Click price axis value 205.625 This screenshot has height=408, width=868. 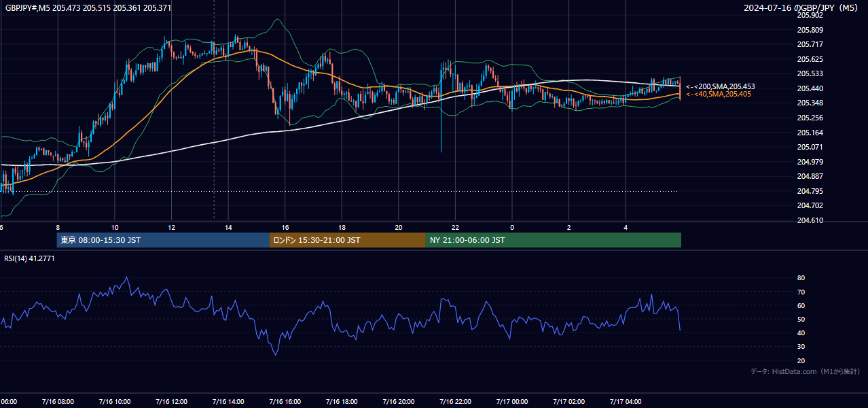tap(810, 59)
